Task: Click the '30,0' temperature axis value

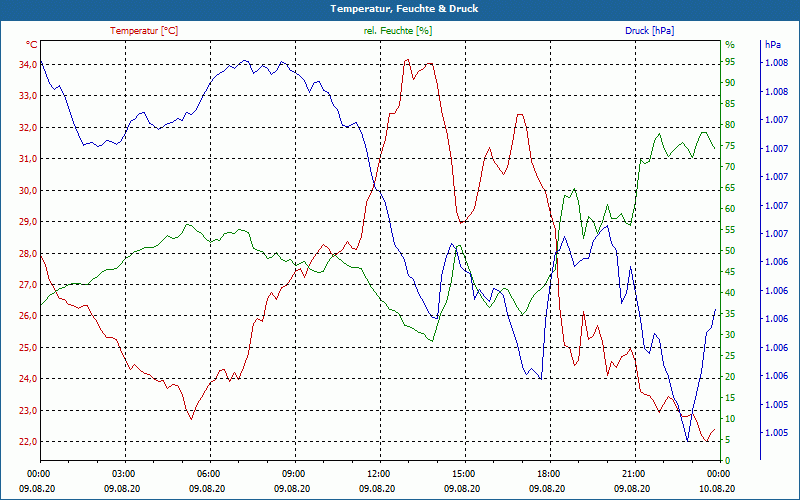Action: (29, 190)
